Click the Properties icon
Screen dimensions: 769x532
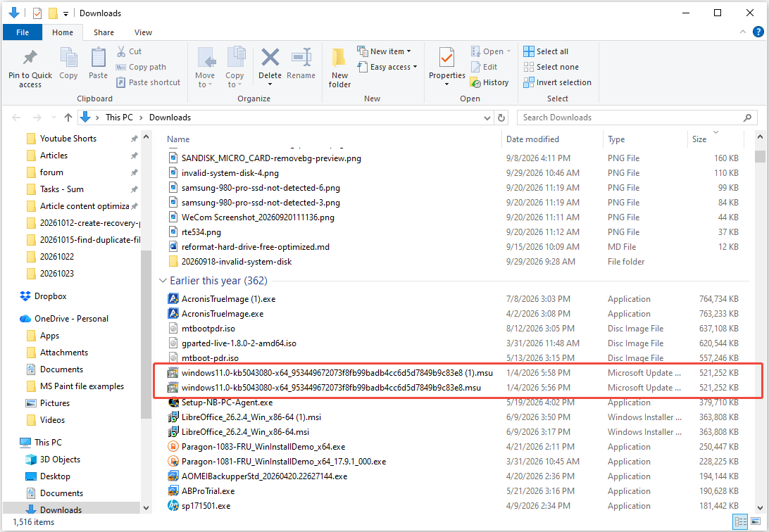click(x=446, y=57)
